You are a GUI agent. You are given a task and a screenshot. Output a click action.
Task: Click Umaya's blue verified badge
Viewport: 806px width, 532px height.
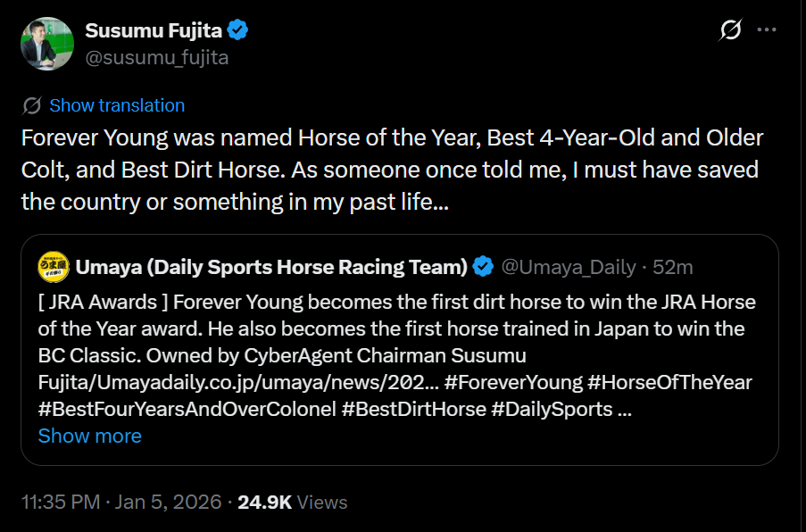pos(483,267)
